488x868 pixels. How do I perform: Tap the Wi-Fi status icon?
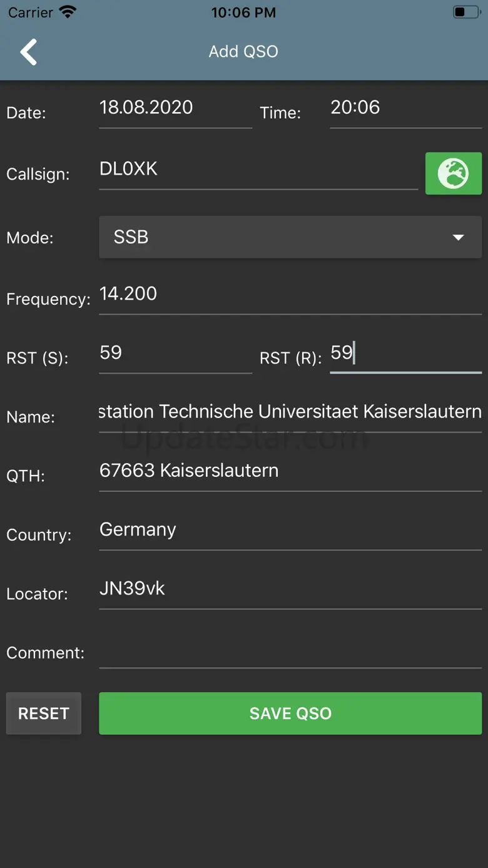tap(67, 12)
